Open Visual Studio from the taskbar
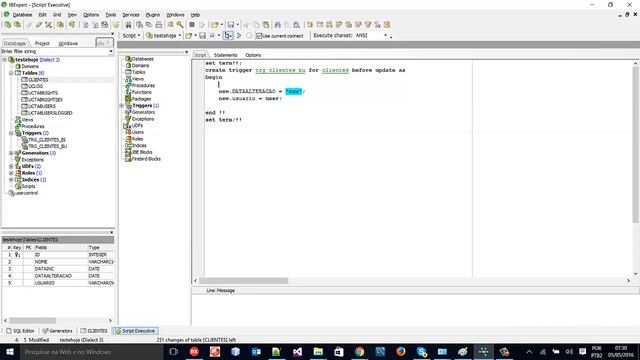 click(x=298, y=351)
